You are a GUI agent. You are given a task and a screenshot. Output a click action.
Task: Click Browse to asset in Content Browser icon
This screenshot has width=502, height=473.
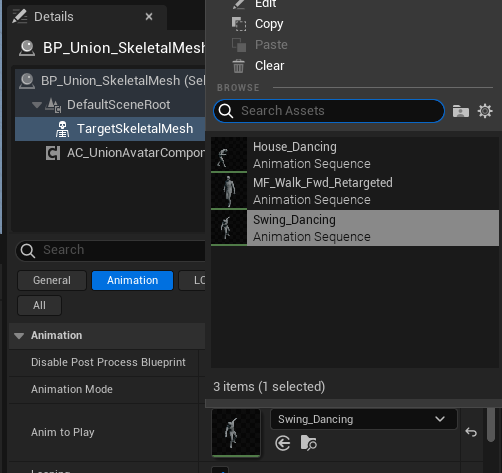click(309, 443)
